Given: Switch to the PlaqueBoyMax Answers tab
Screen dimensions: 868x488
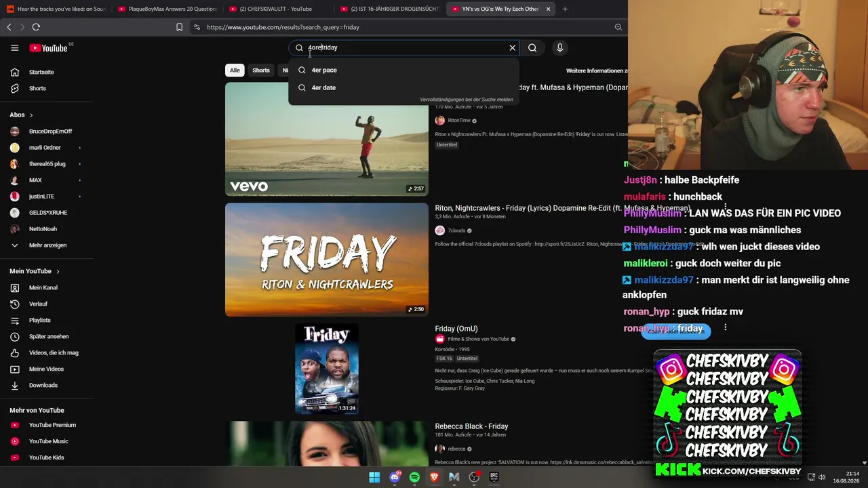Looking at the screenshot, I should (x=167, y=9).
